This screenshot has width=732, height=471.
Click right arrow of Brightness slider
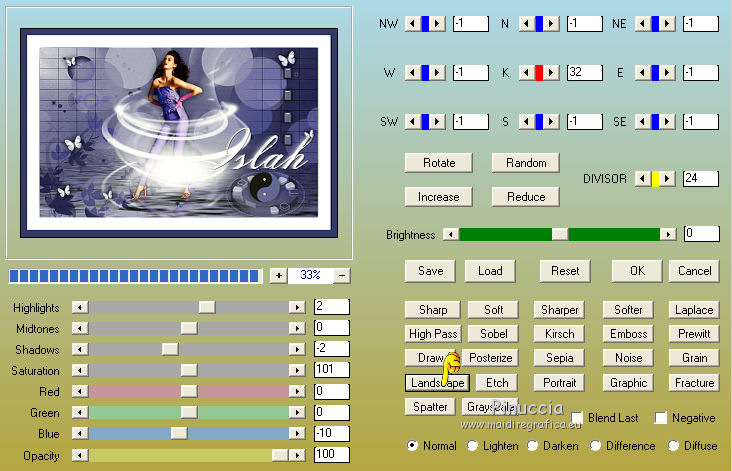(x=667, y=234)
